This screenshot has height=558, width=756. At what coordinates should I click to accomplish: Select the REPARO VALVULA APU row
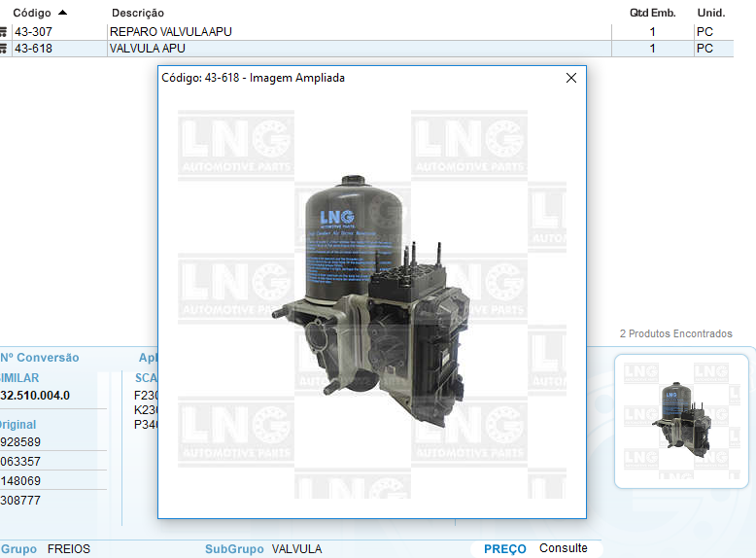[171, 32]
